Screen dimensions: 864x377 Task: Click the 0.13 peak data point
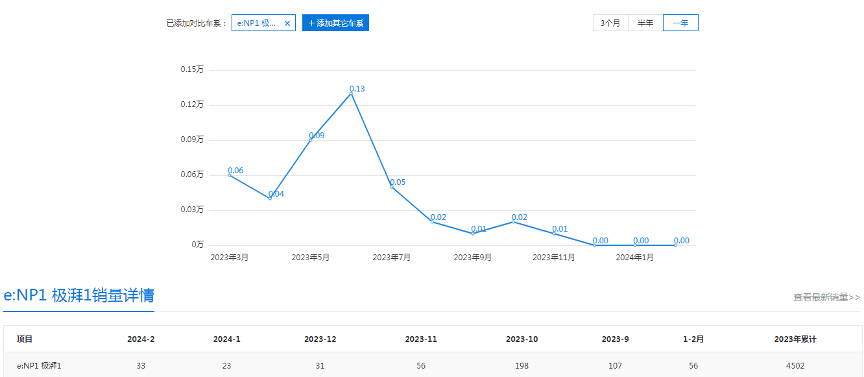pyautogui.click(x=351, y=94)
